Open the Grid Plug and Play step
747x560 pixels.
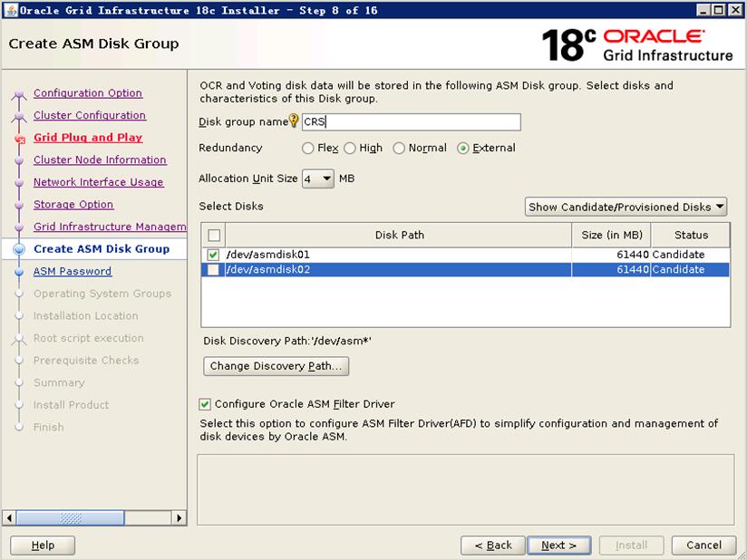[88, 138]
